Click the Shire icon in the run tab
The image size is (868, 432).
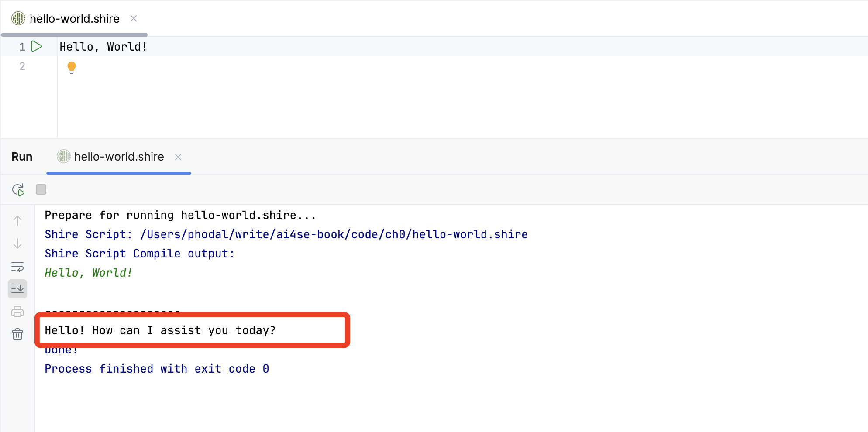click(x=64, y=156)
